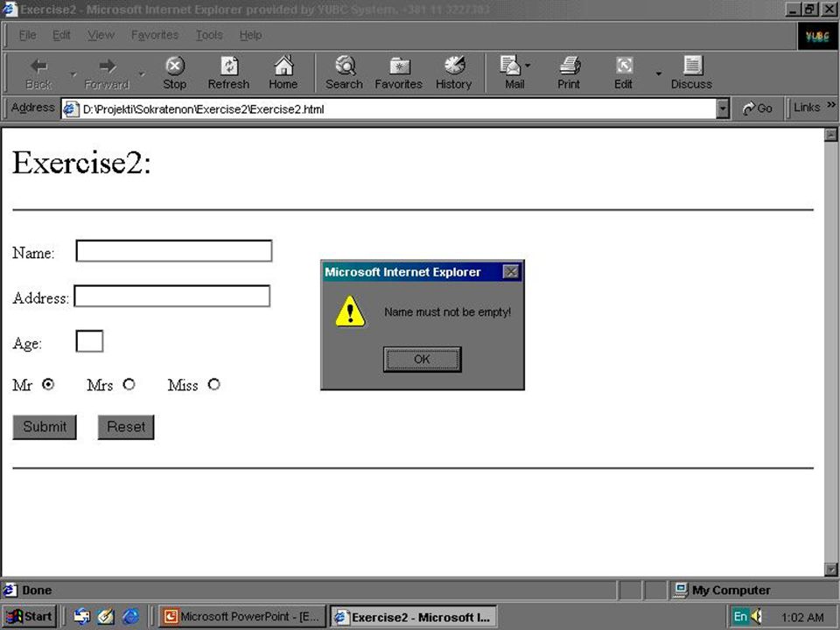Open the File menu
The height and width of the screenshot is (630, 840).
(x=27, y=35)
